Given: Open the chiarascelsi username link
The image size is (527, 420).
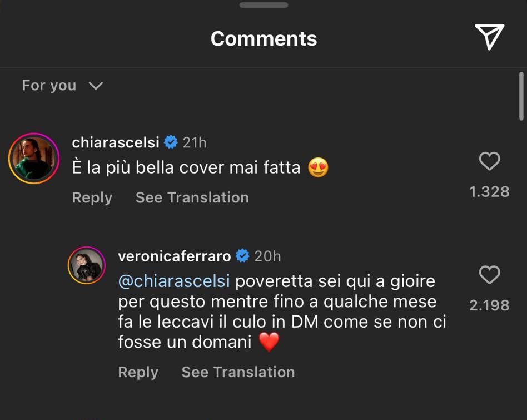Looking at the screenshot, I should point(116,142).
